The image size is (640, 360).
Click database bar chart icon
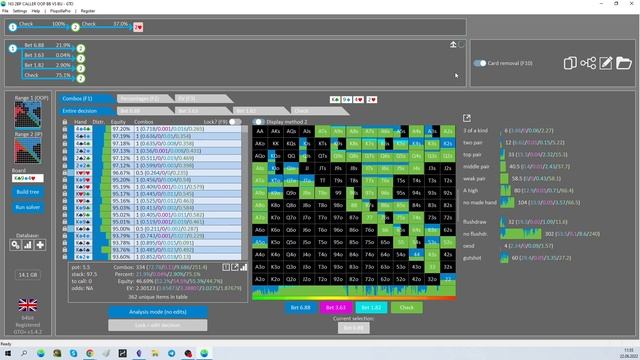pos(28,245)
